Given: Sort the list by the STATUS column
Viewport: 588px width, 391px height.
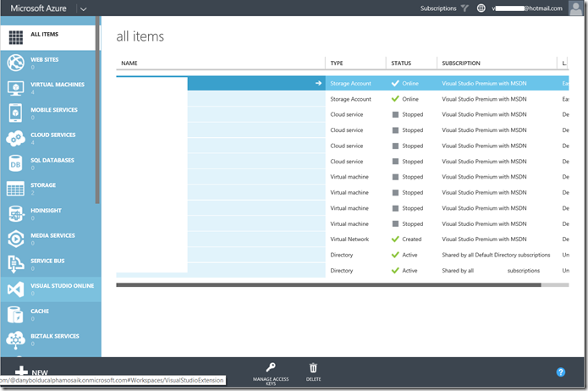Looking at the screenshot, I should click(401, 63).
